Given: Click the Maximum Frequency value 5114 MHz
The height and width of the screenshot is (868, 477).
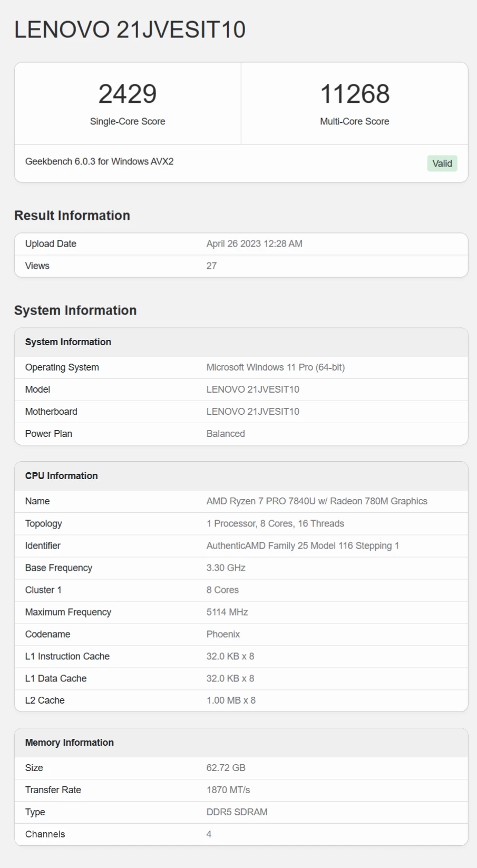Looking at the screenshot, I should [x=227, y=612].
